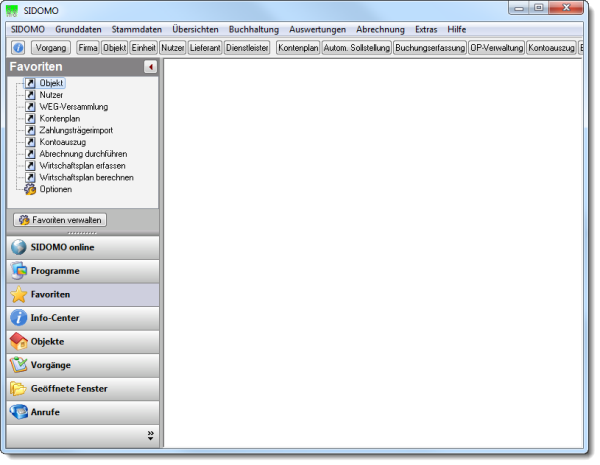Open the Extras menu
The image size is (600, 465).
[426, 29]
